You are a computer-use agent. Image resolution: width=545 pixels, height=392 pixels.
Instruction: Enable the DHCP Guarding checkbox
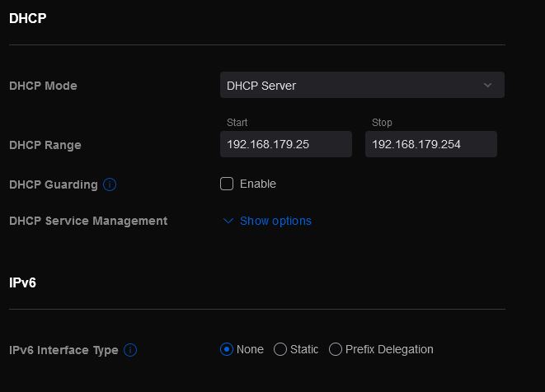[x=227, y=184]
